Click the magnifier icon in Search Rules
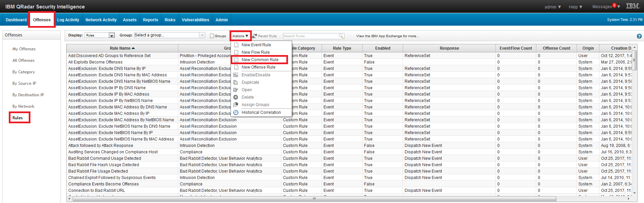Viewport: 644px width, 203px height. point(341,36)
